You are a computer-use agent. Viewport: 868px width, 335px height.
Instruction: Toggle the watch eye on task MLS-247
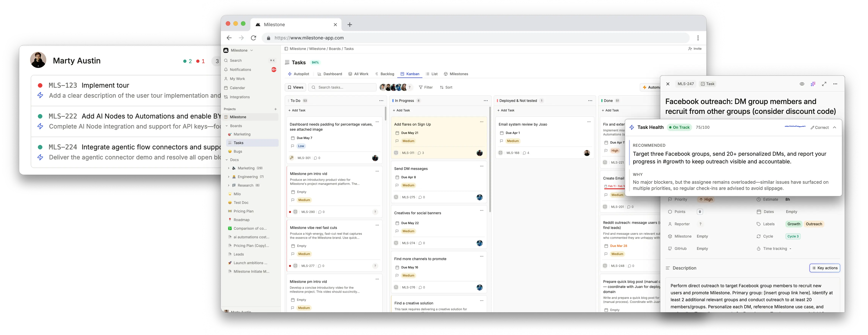(x=802, y=84)
